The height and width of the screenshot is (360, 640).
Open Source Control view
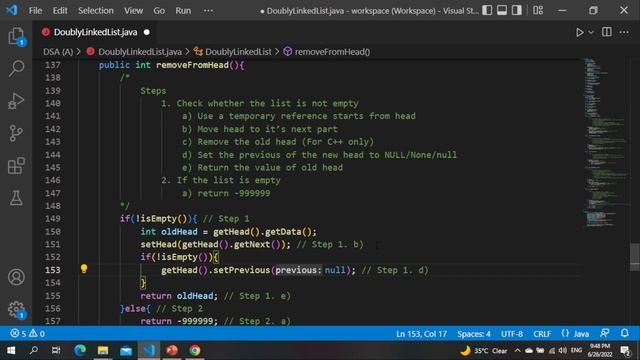16,133
